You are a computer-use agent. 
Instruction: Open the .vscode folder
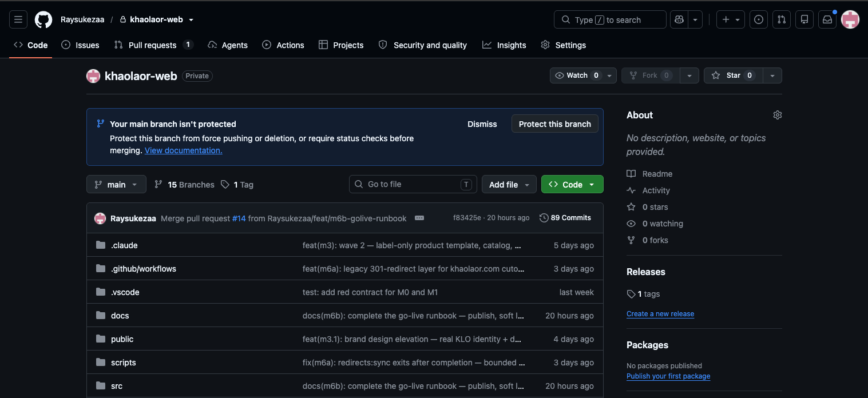tap(125, 292)
